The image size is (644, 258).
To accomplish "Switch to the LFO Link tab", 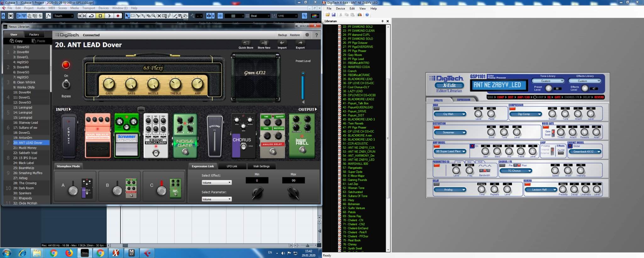I will point(232,166).
